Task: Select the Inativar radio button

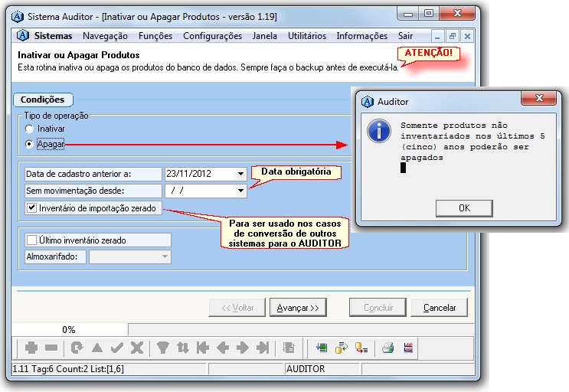Action: click(x=29, y=129)
